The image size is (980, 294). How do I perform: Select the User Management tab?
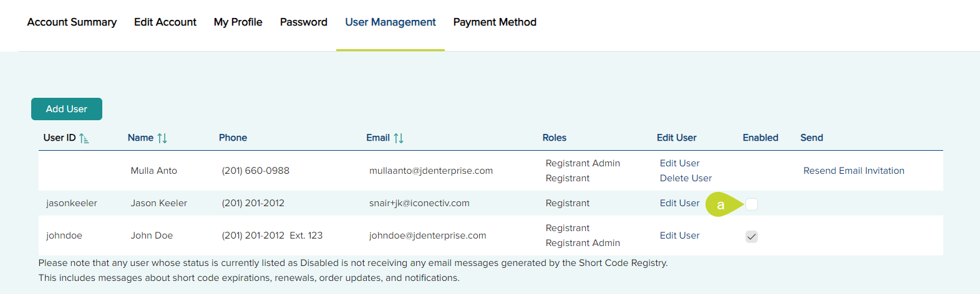coord(391,22)
